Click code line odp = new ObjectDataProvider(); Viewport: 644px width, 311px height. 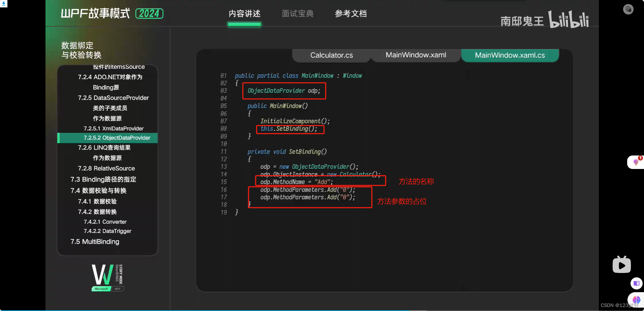coord(309,167)
